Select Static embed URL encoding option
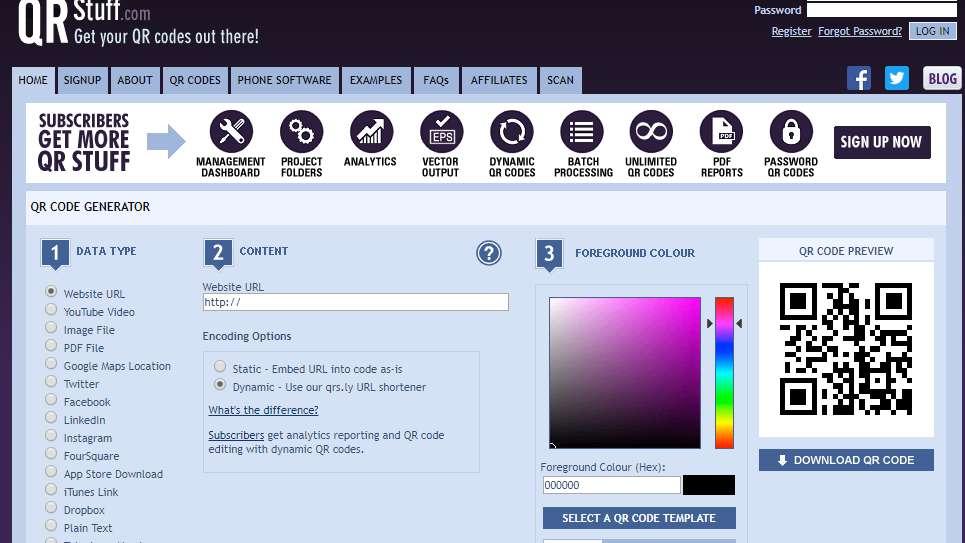965x543 pixels. pos(220,366)
